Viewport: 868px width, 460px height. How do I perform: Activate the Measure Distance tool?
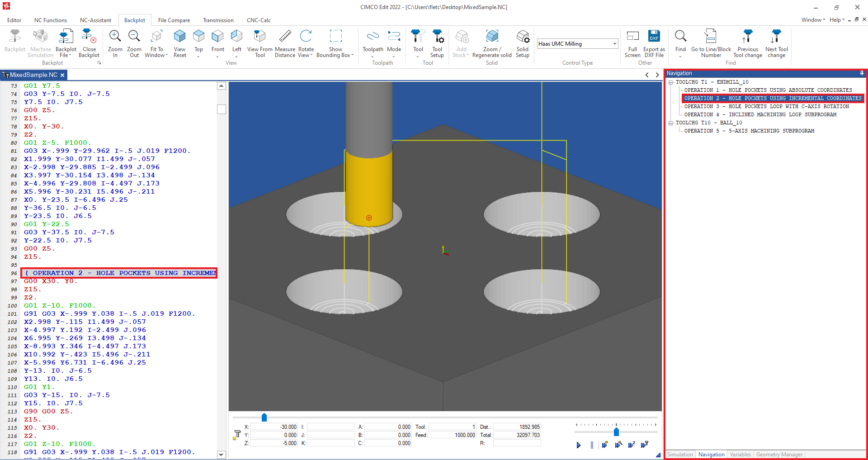click(x=285, y=43)
